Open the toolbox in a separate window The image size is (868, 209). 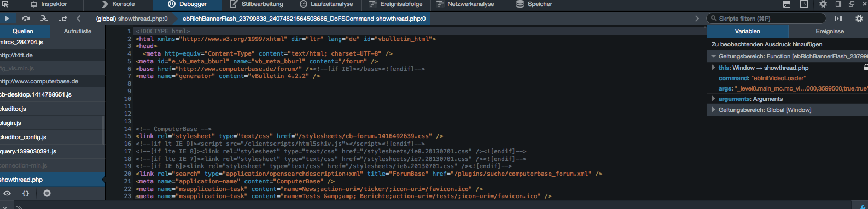point(851,4)
